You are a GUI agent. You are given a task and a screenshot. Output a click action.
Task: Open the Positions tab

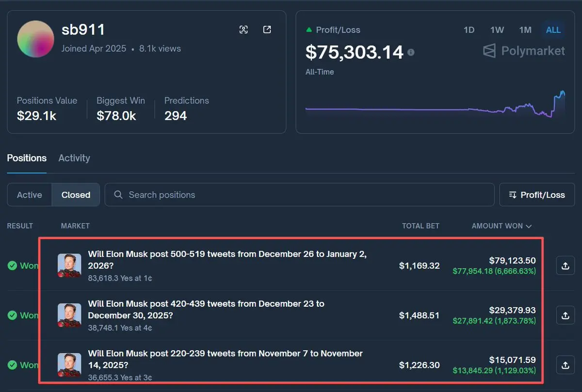coord(27,158)
